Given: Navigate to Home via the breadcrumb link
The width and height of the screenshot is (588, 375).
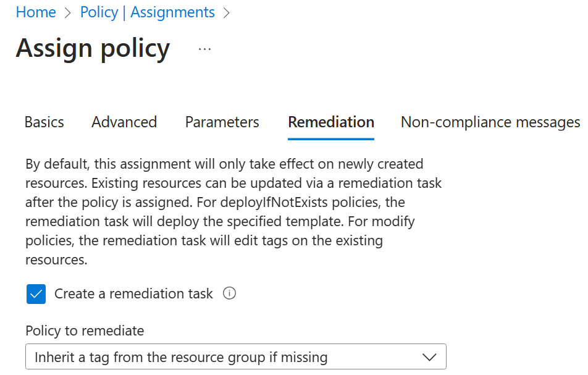Looking at the screenshot, I should pos(36,12).
